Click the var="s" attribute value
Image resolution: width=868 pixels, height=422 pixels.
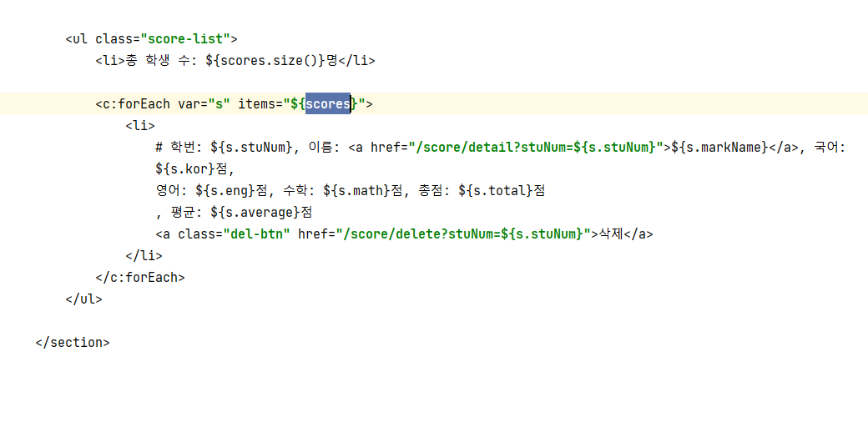pyautogui.click(x=219, y=104)
